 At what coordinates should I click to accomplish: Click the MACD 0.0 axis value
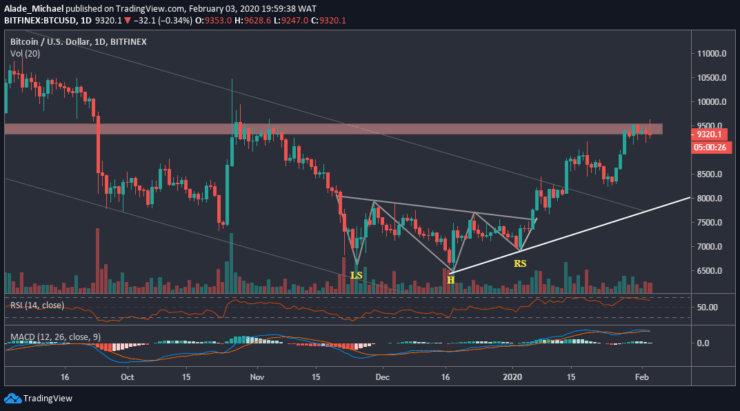pos(703,344)
